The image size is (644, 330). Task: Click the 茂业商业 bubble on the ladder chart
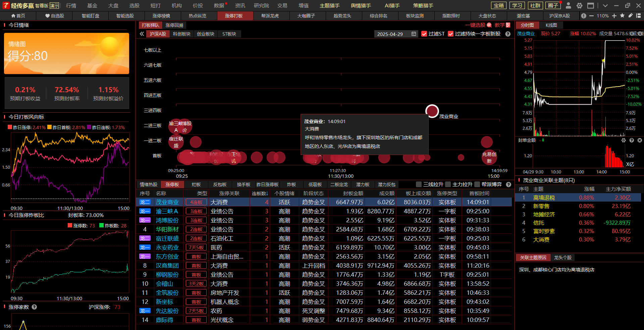pos(432,111)
